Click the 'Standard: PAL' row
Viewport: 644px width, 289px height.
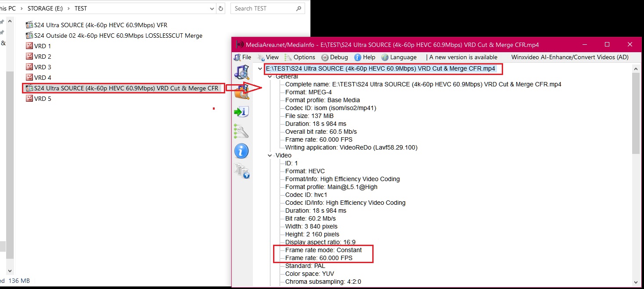pyautogui.click(x=305, y=266)
